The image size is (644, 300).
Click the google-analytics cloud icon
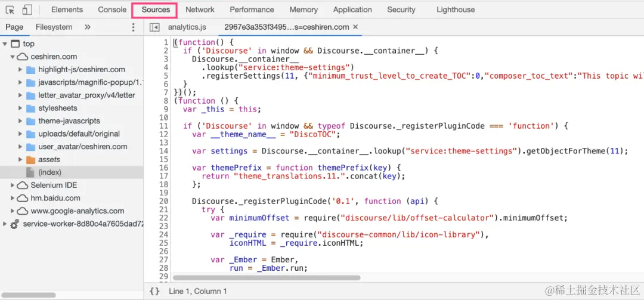click(23, 211)
